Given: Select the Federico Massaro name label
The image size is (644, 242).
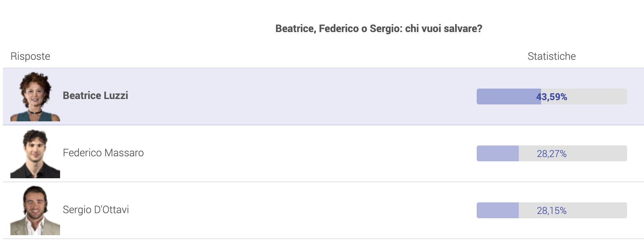Looking at the screenshot, I should (103, 153).
